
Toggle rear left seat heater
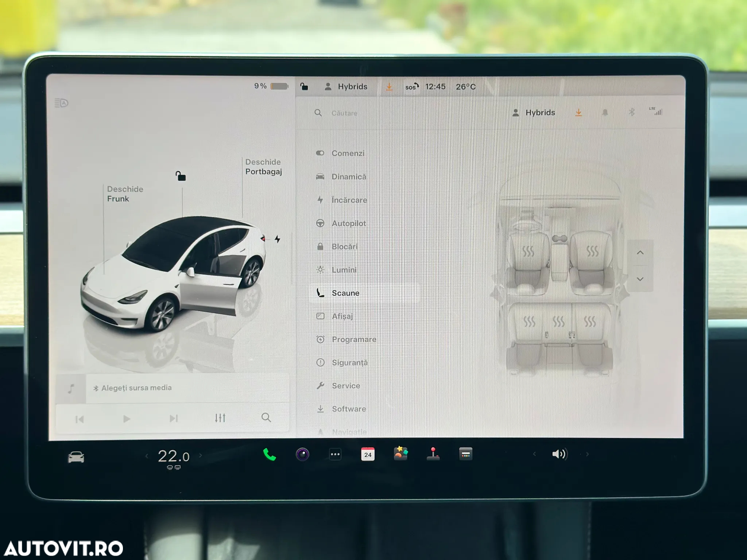(529, 322)
